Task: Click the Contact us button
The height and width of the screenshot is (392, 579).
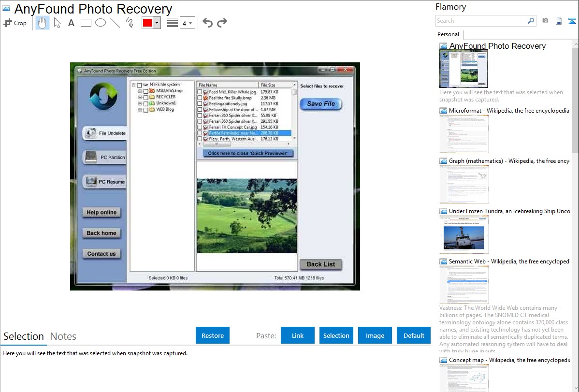Action: 101,254
